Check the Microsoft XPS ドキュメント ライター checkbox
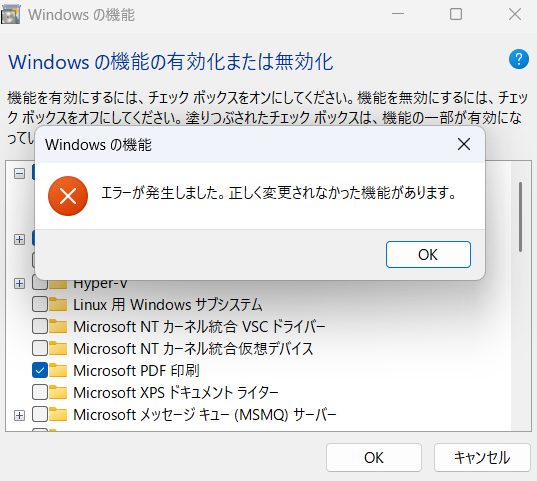The height and width of the screenshot is (481, 537). [40, 392]
